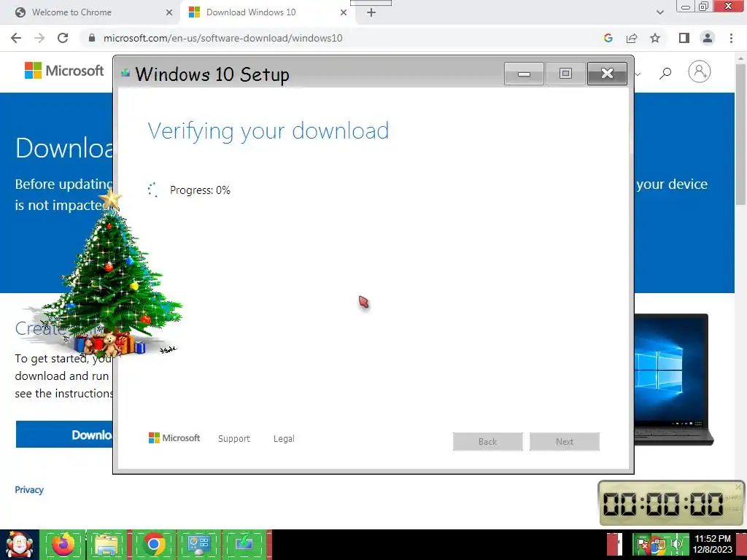Open Chrome's tab search chevron

[x=659, y=12]
